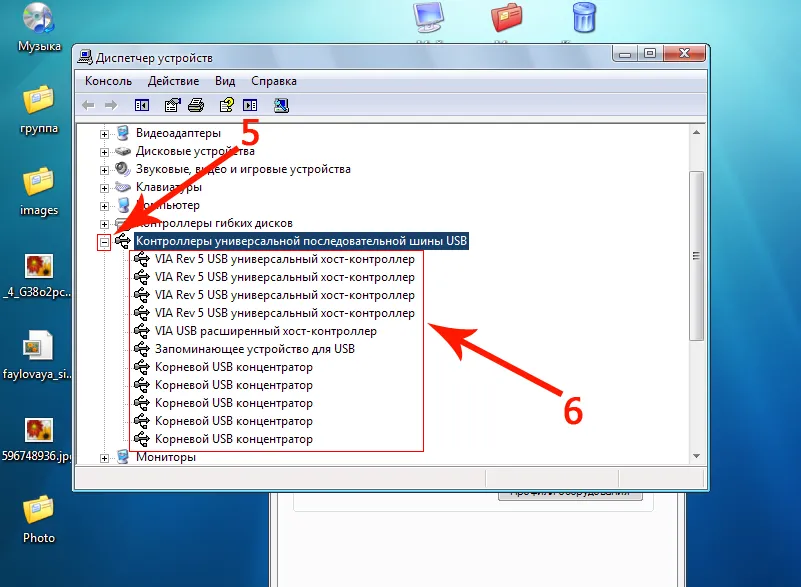Click the scrollbar down arrow

(x=696, y=456)
